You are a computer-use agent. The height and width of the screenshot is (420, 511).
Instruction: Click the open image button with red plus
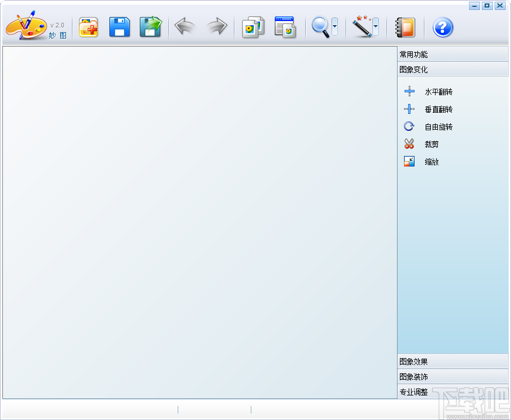[x=88, y=27]
